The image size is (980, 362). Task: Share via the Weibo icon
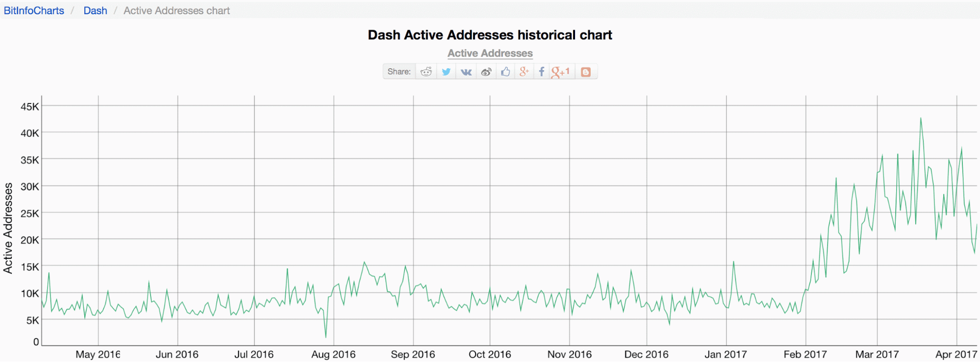pos(486,72)
